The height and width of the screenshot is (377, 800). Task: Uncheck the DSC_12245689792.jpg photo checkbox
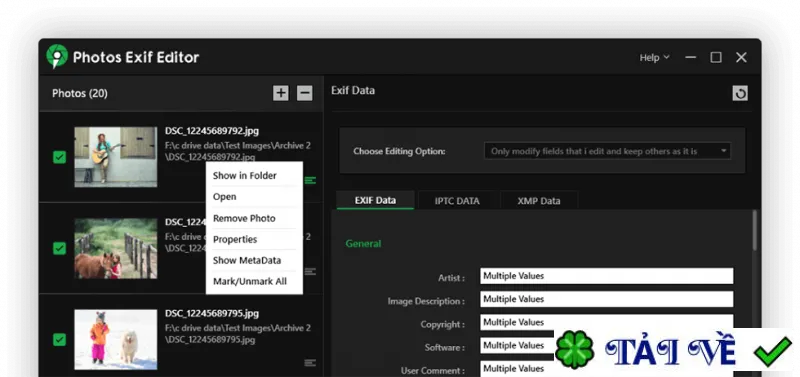click(60, 157)
